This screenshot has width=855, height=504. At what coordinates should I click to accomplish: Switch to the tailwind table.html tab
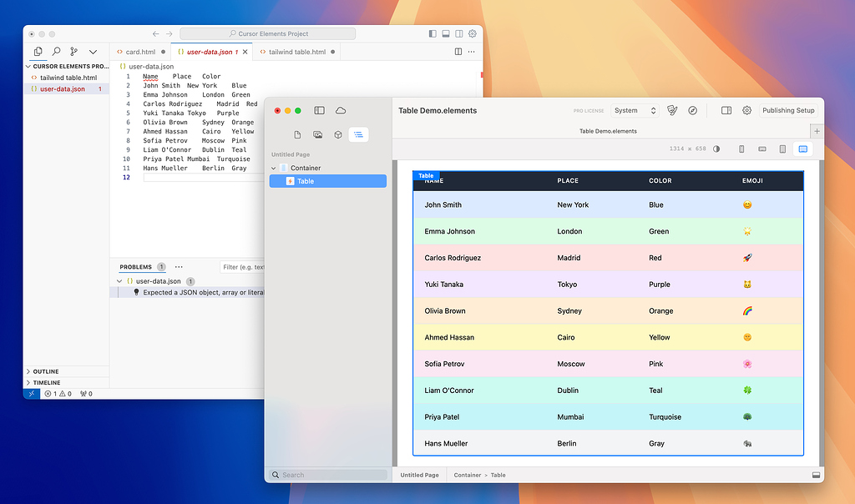click(x=296, y=51)
